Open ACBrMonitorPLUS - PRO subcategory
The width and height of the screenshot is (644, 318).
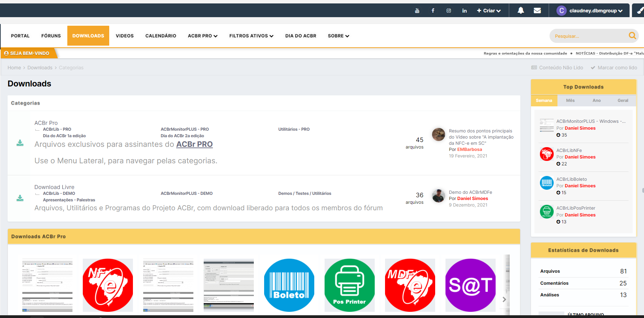click(x=185, y=129)
